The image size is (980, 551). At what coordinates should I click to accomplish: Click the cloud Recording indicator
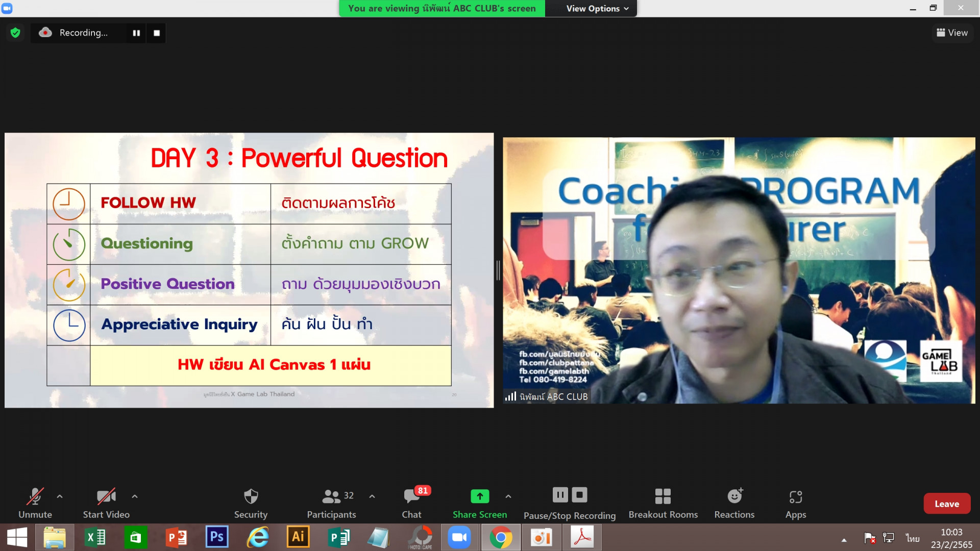tap(74, 33)
